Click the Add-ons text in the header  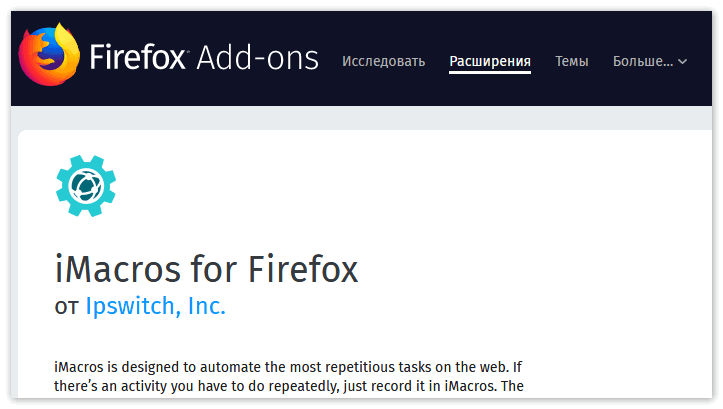pyautogui.click(x=257, y=57)
